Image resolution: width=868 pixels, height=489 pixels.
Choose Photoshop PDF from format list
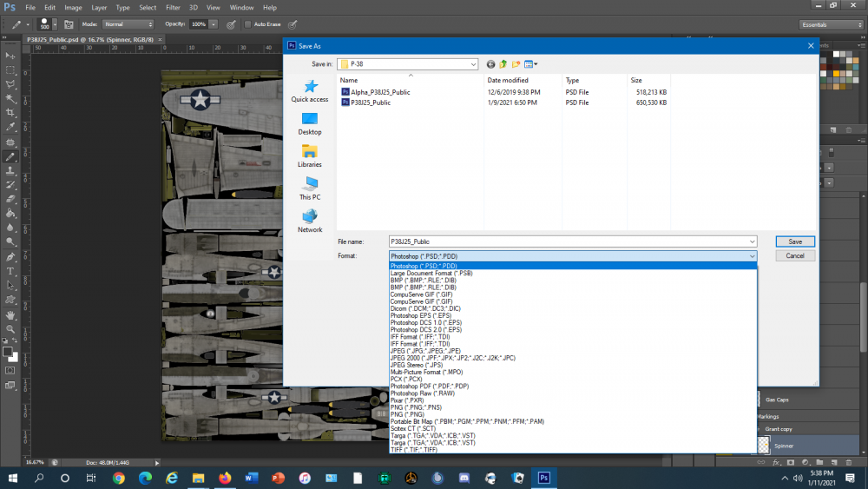click(430, 386)
